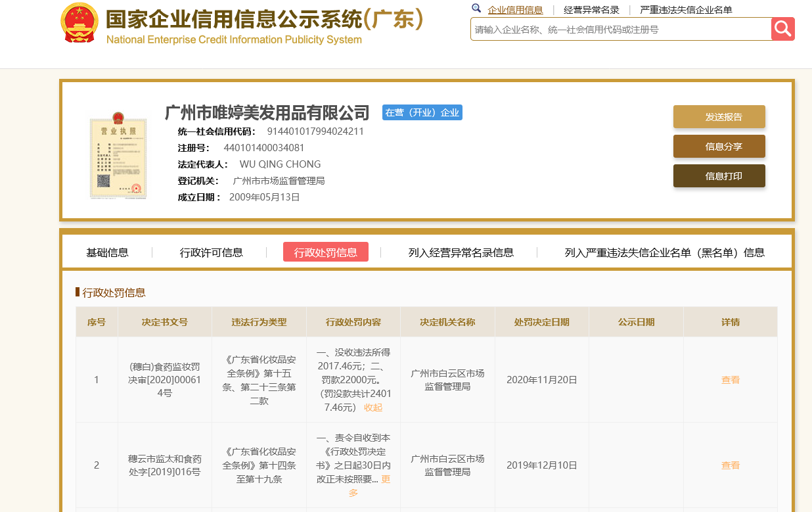Open the 列入经营异常名录信息 tab
The width and height of the screenshot is (812, 512).
(x=461, y=252)
